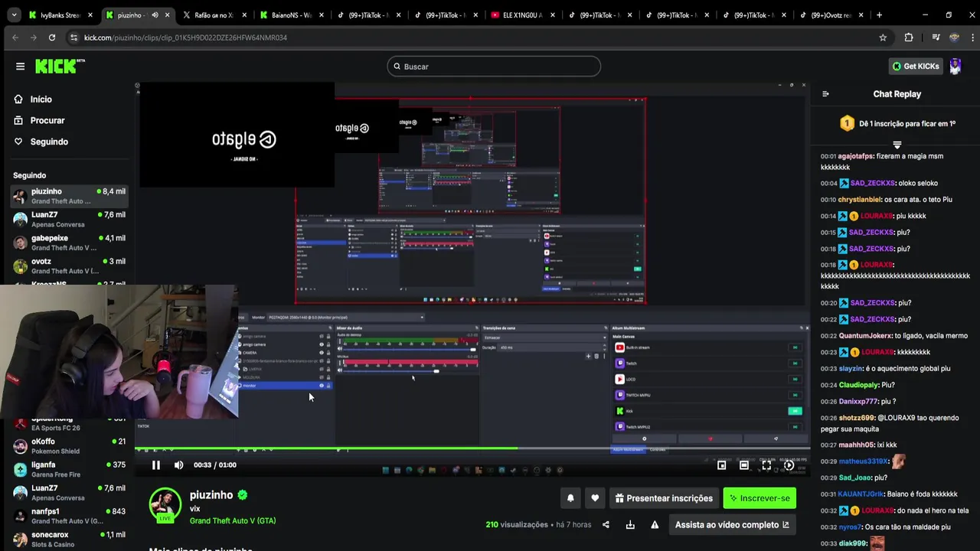
Task: Open ovotz channel in the sidebar
Action: (x=67, y=266)
